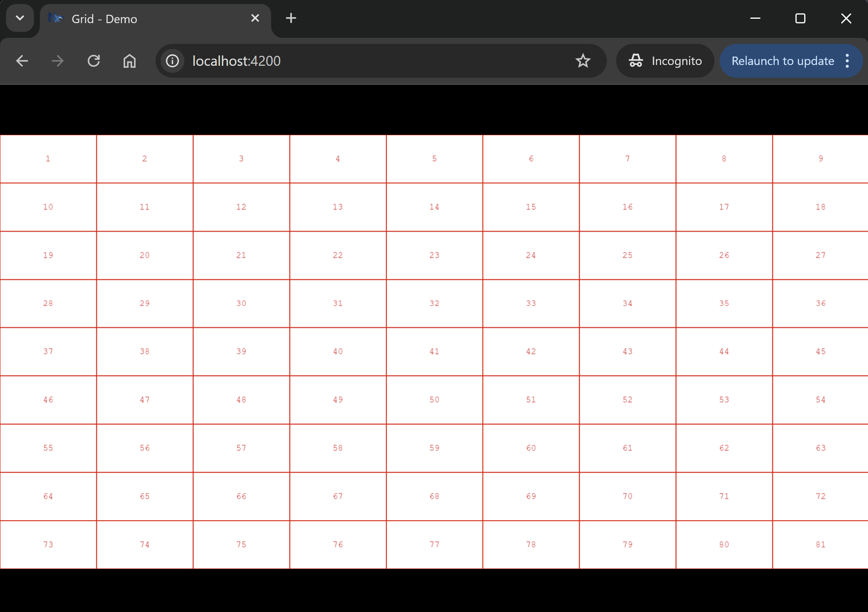Close the Grid - Demo tab

pyautogui.click(x=255, y=18)
